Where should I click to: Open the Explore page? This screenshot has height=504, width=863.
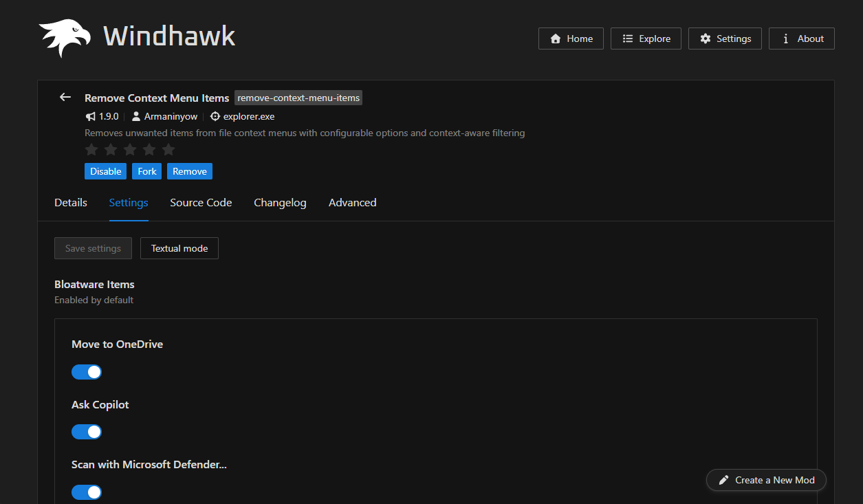tap(646, 39)
